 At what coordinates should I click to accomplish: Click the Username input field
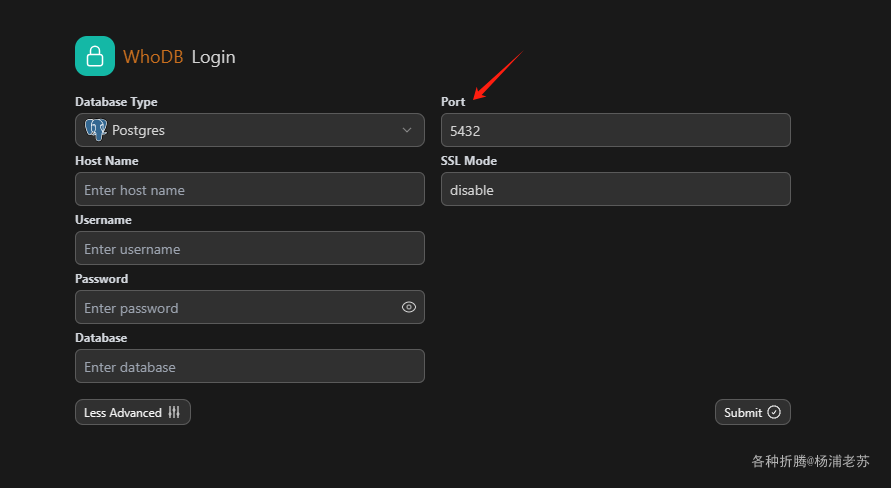click(x=249, y=249)
